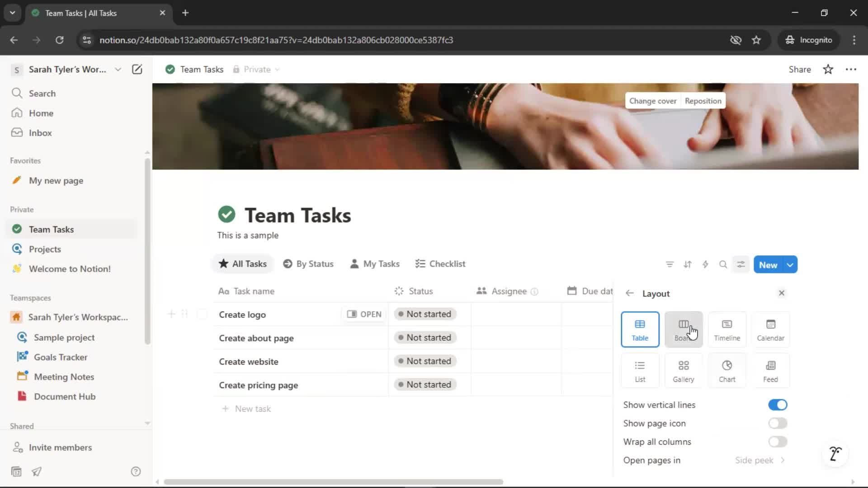Favorite page with the star icon beside Share
This screenshot has width=868, height=488.
[x=828, y=69]
